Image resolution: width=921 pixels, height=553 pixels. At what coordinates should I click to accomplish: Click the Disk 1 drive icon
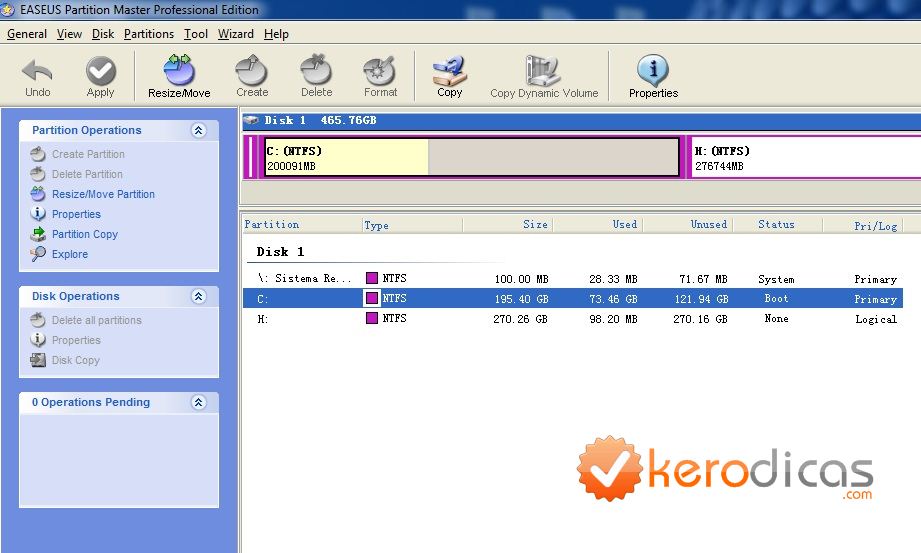(251, 120)
